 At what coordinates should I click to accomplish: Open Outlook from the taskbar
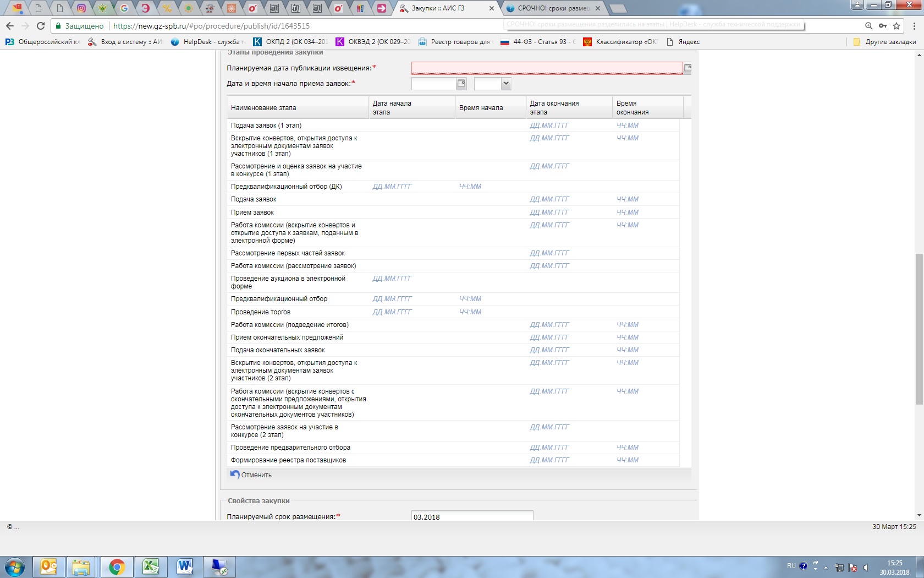tap(48, 567)
